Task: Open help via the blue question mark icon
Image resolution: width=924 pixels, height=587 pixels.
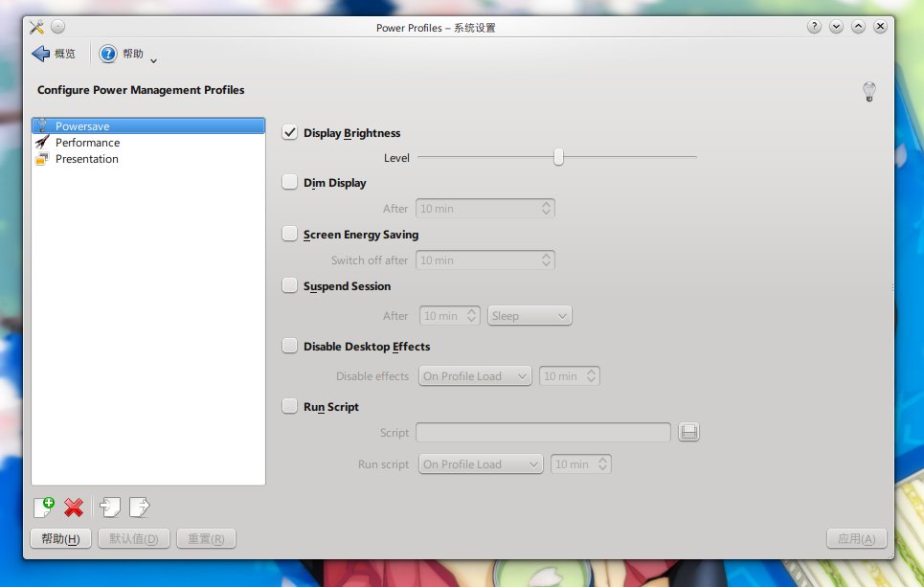Action: click(108, 54)
